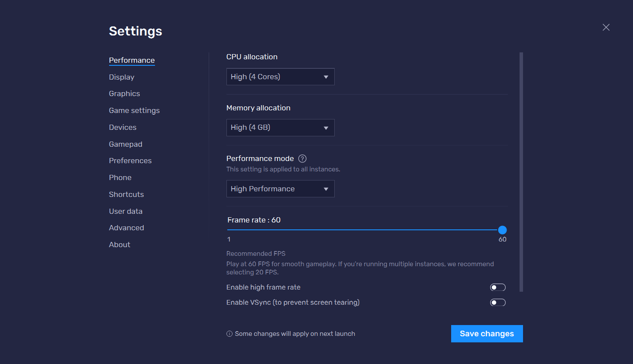Click the Frame rate slider handle

click(502, 230)
